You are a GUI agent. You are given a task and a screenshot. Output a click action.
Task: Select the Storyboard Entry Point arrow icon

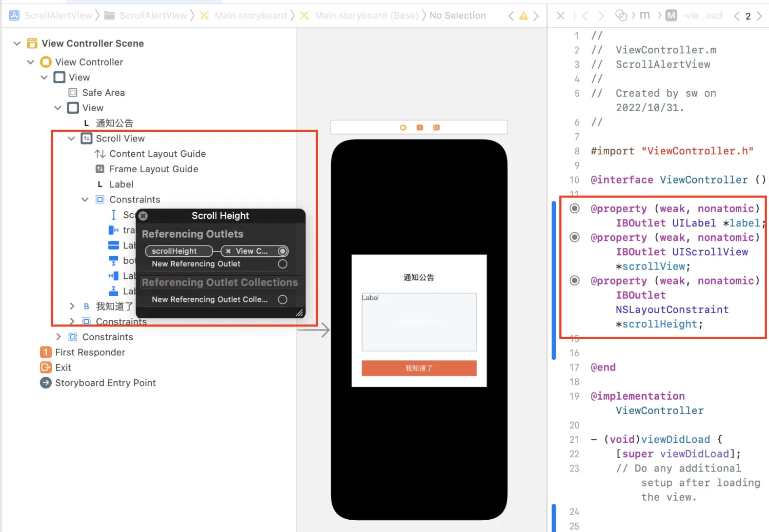point(46,383)
